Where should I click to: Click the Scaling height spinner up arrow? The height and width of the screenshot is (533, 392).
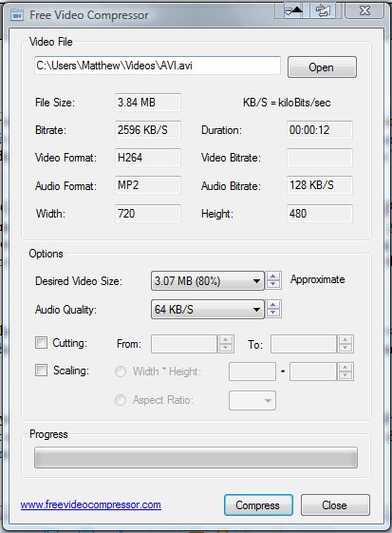tap(345, 368)
